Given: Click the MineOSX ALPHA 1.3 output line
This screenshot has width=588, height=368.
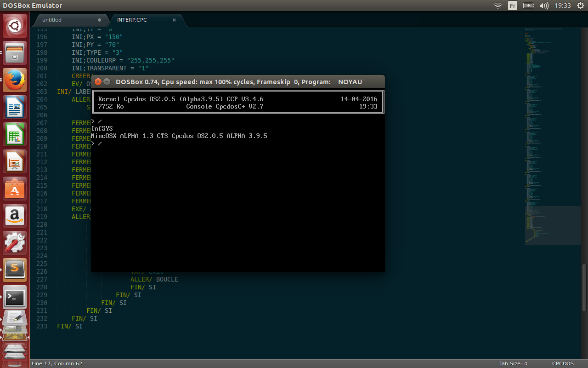Looking at the screenshot, I should tap(179, 136).
